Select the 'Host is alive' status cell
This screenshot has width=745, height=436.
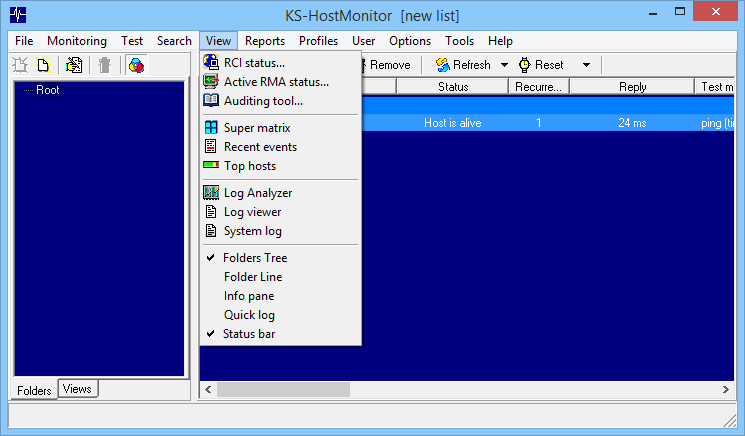click(453, 123)
